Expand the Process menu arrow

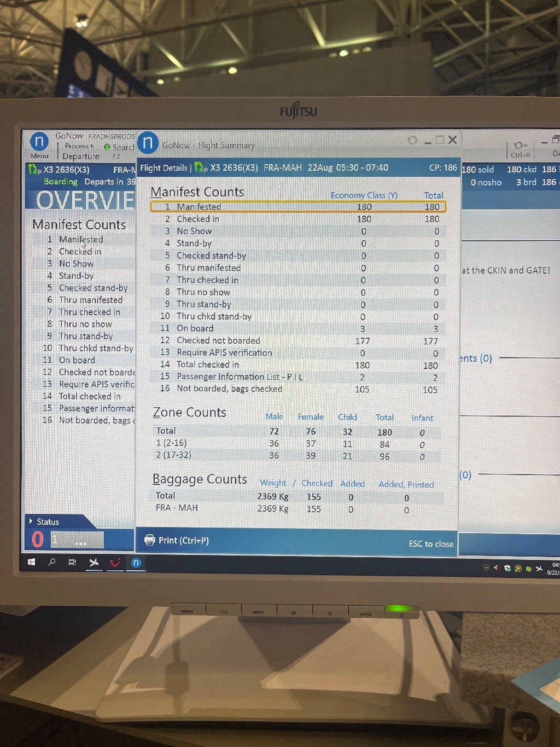(92, 146)
